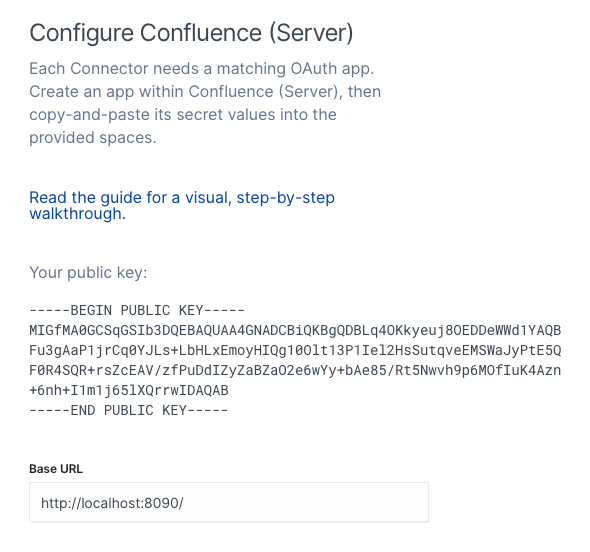The height and width of the screenshot is (552, 590).
Task: Place cursor in the http://localhost:8090/ text
Action: (112, 503)
